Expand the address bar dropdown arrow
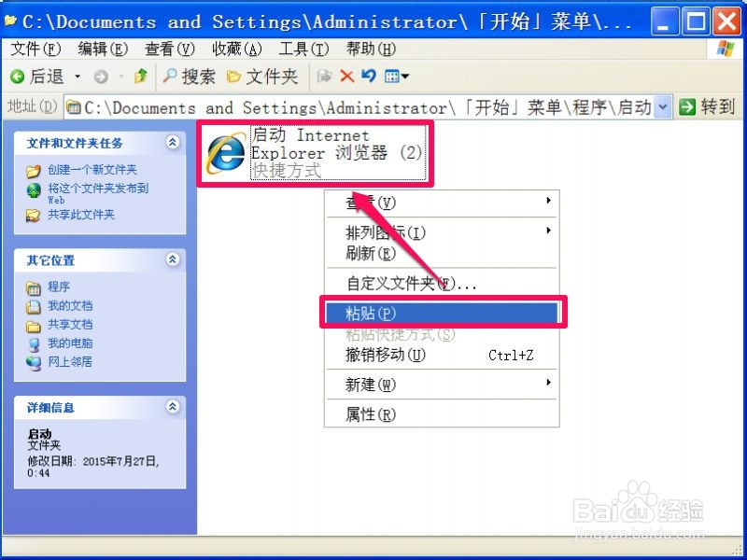The height and width of the screenshot is (560, 747). tap(663, 107)
